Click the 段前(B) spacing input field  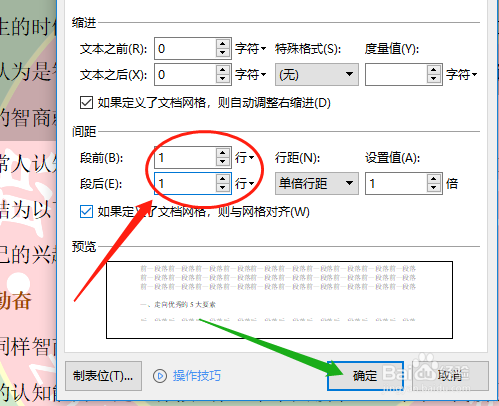click(185, 157)
